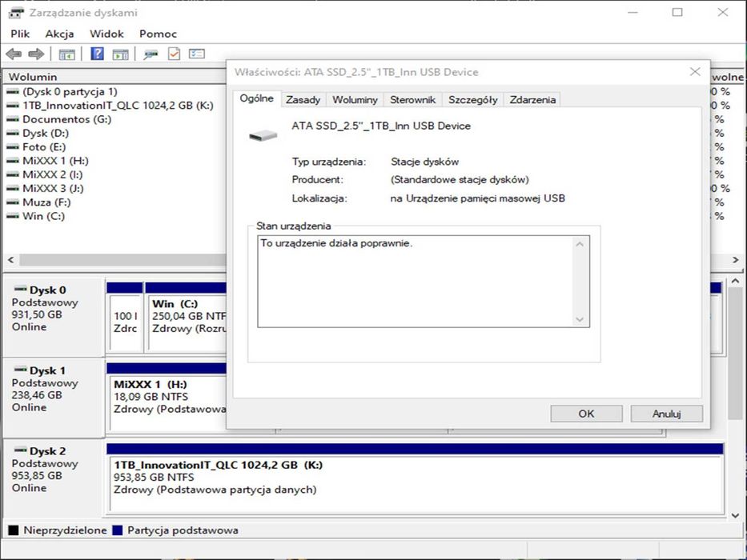Click volume icon next to Muza (F:)

pos(13,202)
